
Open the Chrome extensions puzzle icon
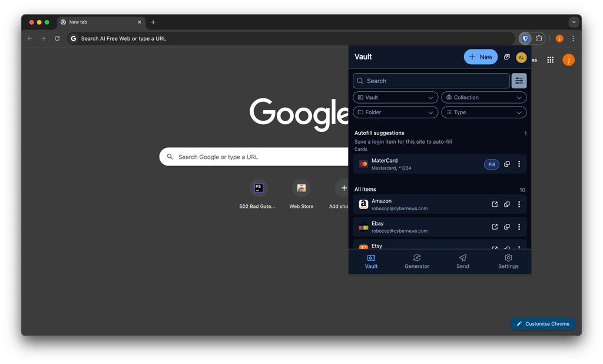(x=539, y=38)
